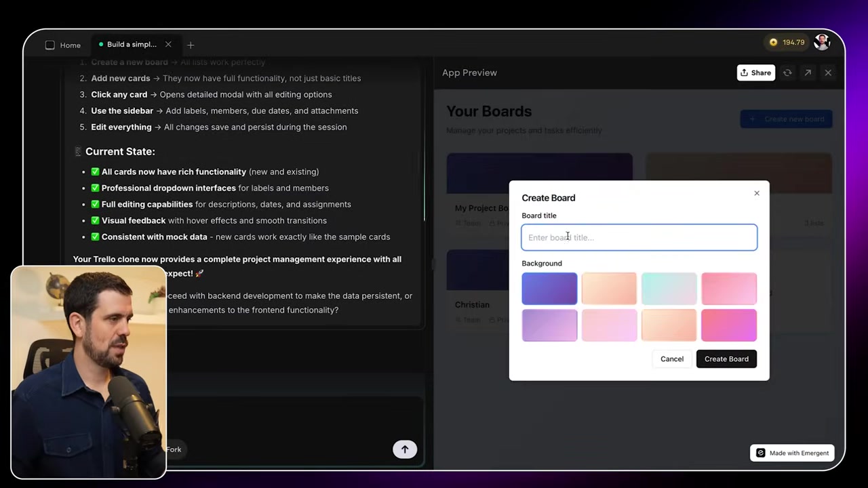Image resolution: width=868 pixels, height=488 pixels.
Task: Cancel the board creation dialog
Action: 671,359
